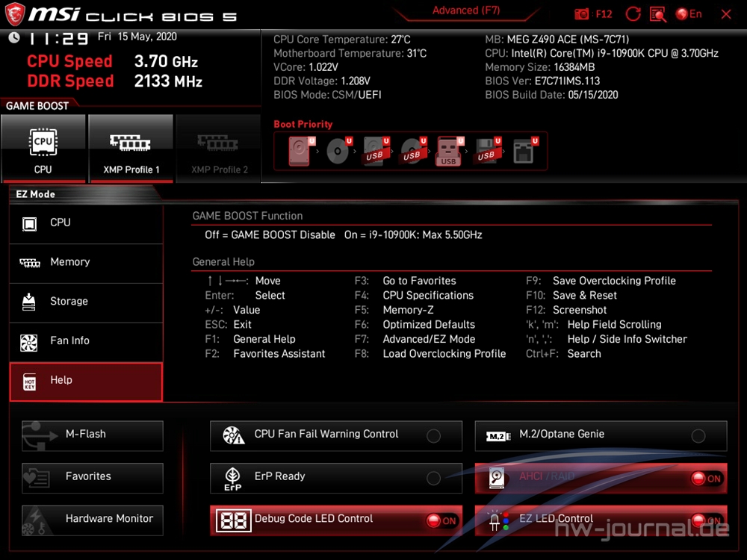Open the search magnifier icon in top bar
Screen dimensions: 747x560
[x=658, y=13]
